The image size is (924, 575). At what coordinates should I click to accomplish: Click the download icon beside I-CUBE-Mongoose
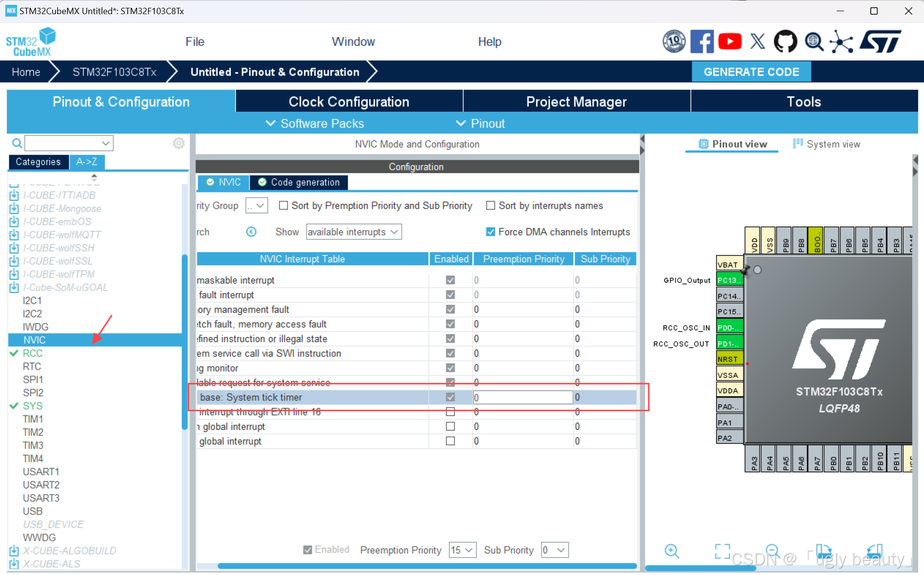pyautogui.click(x=14, y=209)
